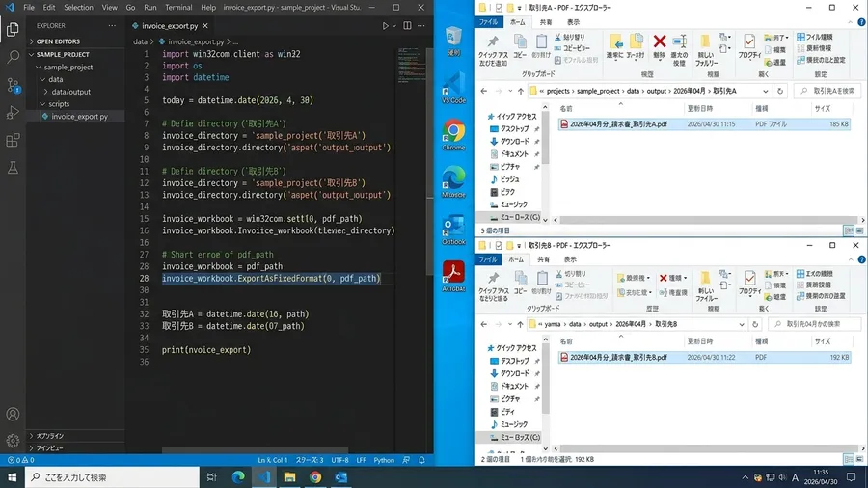The height and width of the screenshot is (488, 868).
Task: Select the file 2026年04月分_請求書_取引先B.pdf
Action: point(704,358)
